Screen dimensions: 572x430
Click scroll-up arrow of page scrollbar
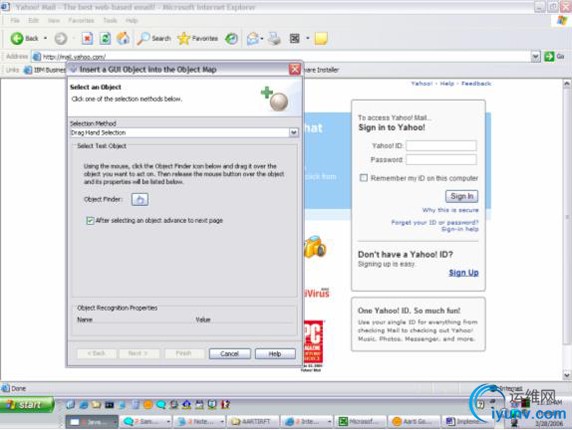(567, 84)
